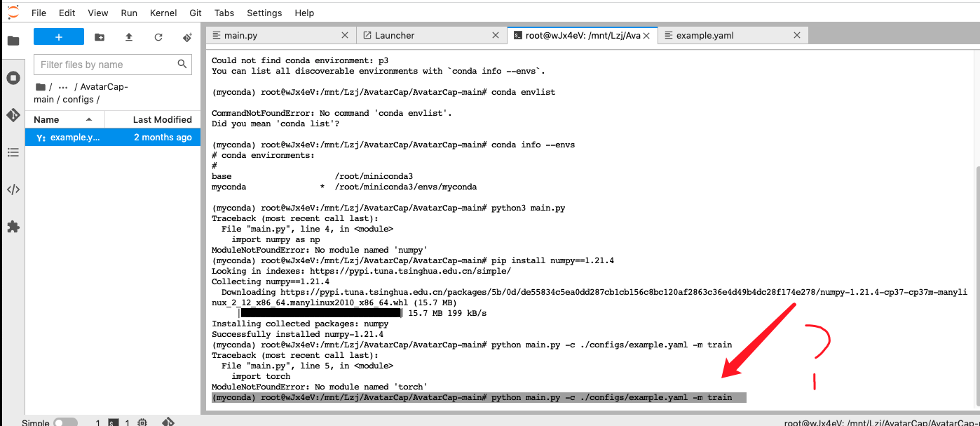The height and width of the screenshot is (426, 980).
Task: Sort files by Name column
Action: point(63,119)
